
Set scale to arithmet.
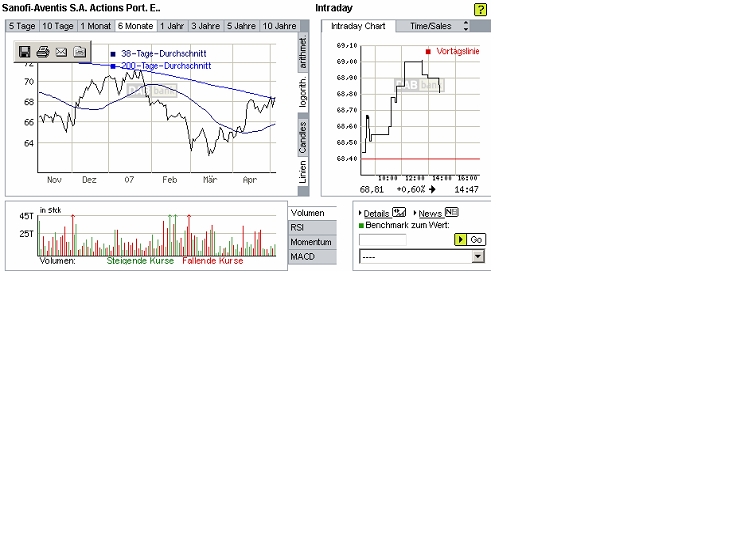coord(303,53)
